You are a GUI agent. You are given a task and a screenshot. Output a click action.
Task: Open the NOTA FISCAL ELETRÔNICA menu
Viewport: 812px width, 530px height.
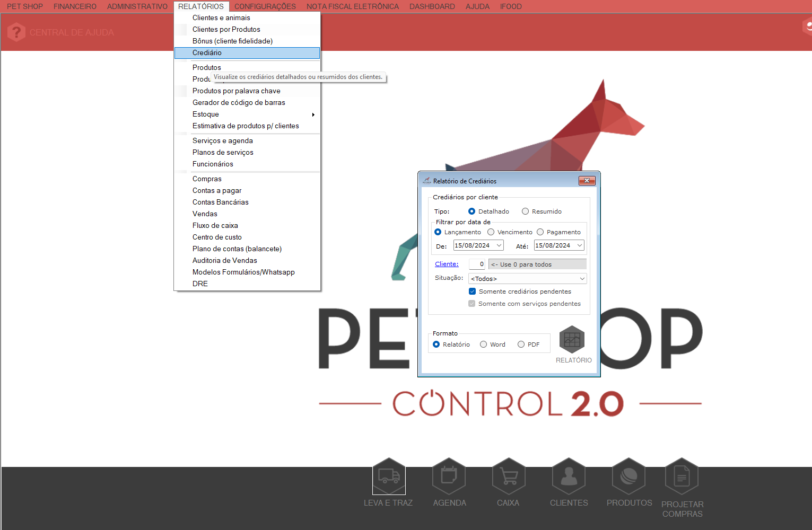[x=353, y=6]
